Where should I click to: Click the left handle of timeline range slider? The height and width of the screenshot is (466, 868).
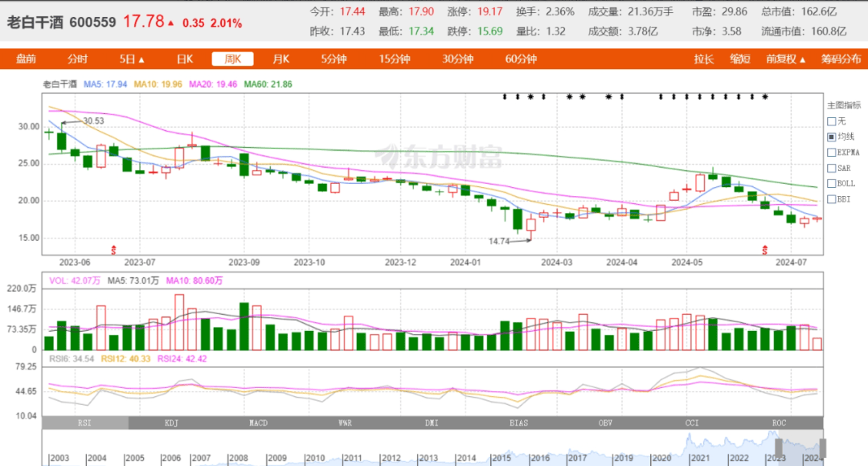(x=778, y=447)
